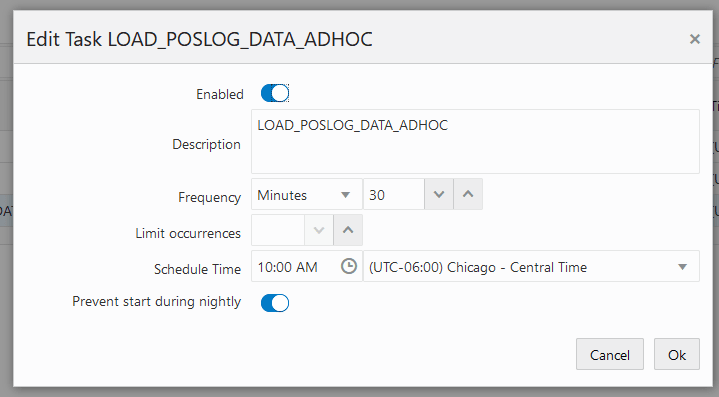Click the Frequency dropdown arrow triangle
Viewport: 719px width, 397px height.
pos(345,195)
